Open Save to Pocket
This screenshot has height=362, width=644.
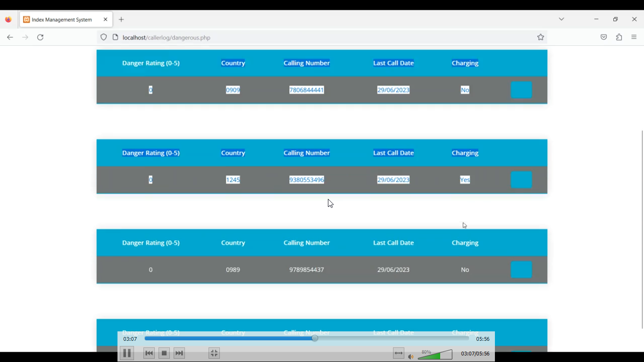[x=604, y=37]
